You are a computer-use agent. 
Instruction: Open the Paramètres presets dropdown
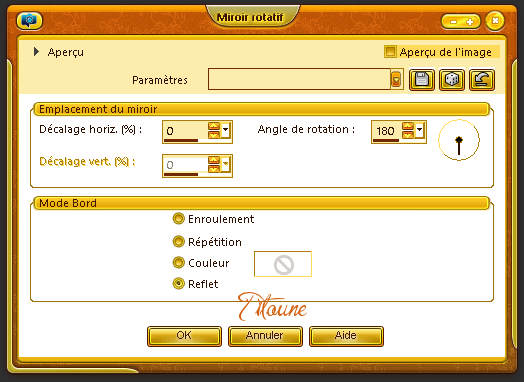coord(396,80)
